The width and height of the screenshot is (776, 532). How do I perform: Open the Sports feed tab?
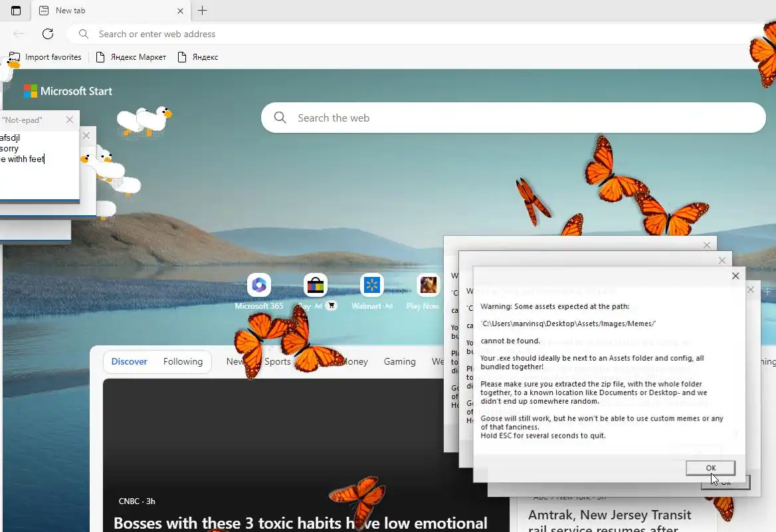(277, 361)
